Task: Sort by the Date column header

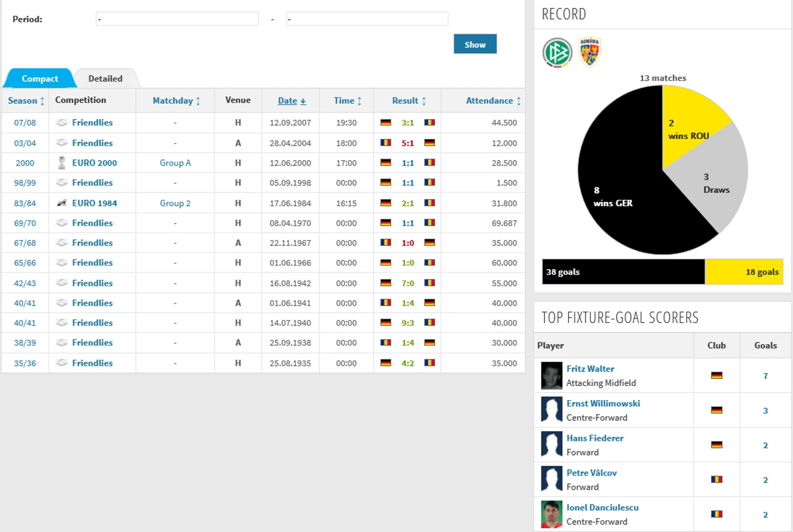Action: point(291,101)
